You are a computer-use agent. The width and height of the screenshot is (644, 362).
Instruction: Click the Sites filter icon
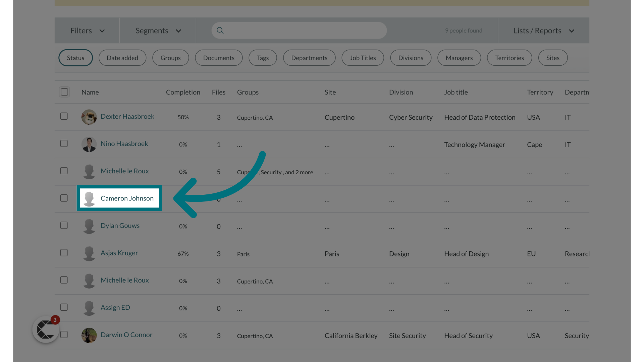553,57
